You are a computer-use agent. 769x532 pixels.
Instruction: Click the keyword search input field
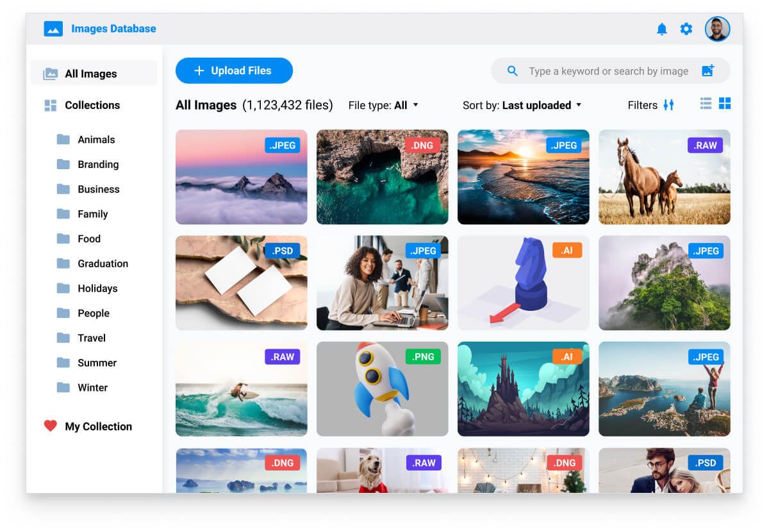(x=608, y=71)
